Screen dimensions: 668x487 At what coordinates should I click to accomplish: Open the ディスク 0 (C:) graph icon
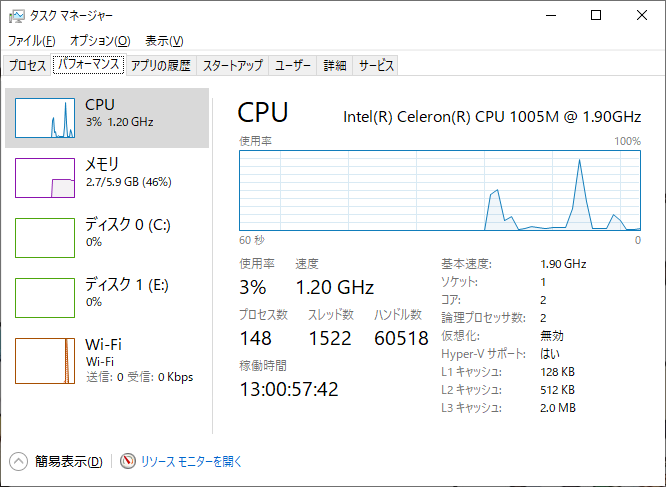(45, 237)
